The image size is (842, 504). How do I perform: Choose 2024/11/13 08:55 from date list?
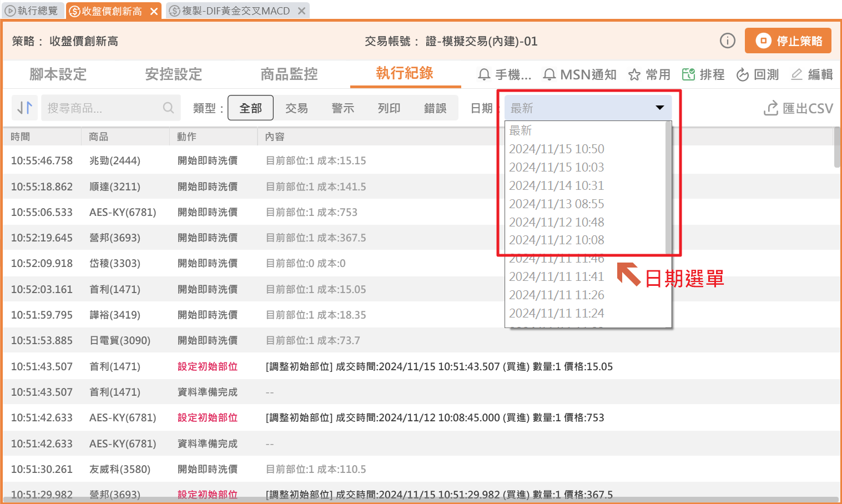[x=556, y=204]
